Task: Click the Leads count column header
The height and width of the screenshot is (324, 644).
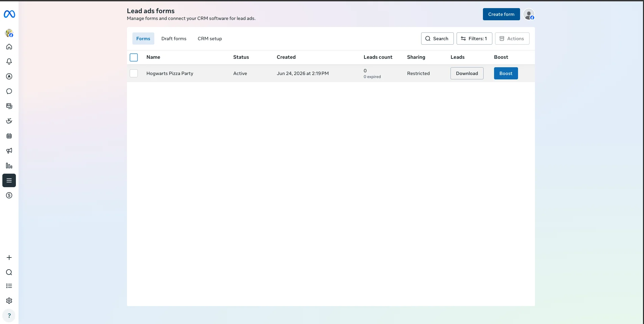Action: click(x=378, y=57)
